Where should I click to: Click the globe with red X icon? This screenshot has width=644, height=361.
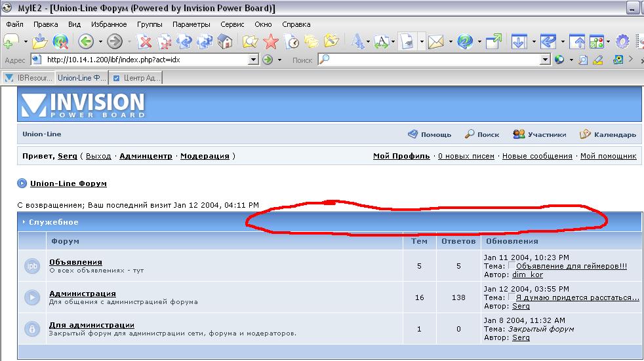(x=60, y=41)
